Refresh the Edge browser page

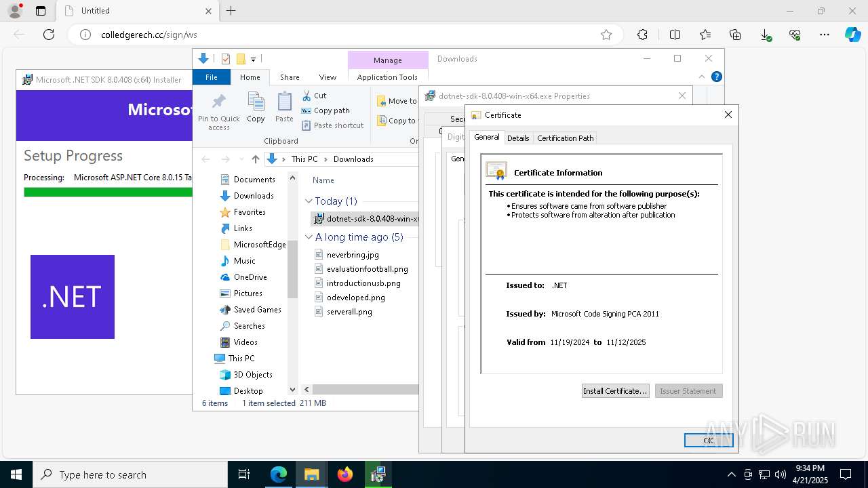(49, 35)
